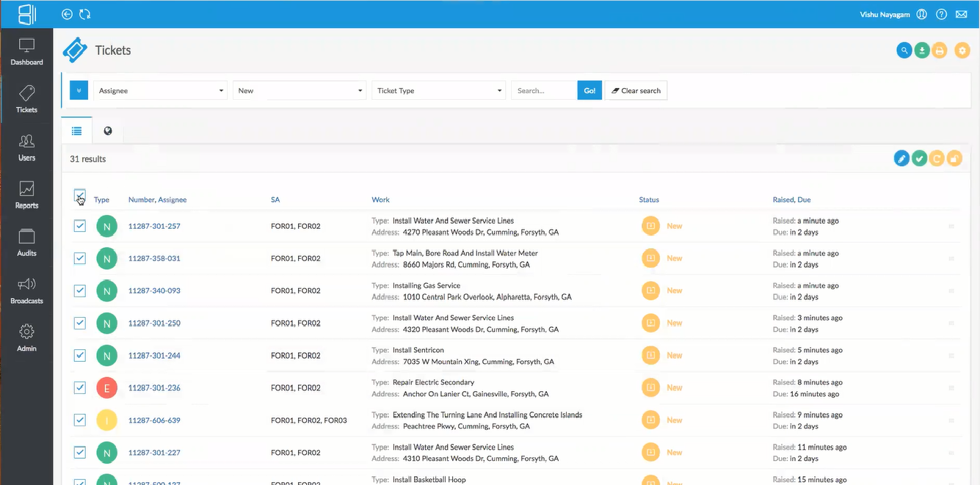Refresh the page with the circular arrows icon
The height and width of the screenshot is (485, 980).
pos(84,14)
